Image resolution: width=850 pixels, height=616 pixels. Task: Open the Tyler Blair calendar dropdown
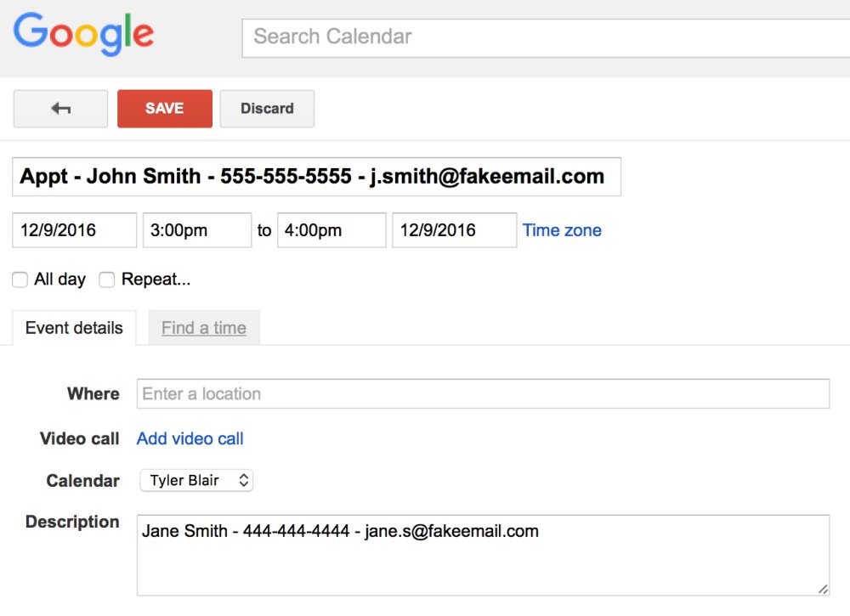196,481
